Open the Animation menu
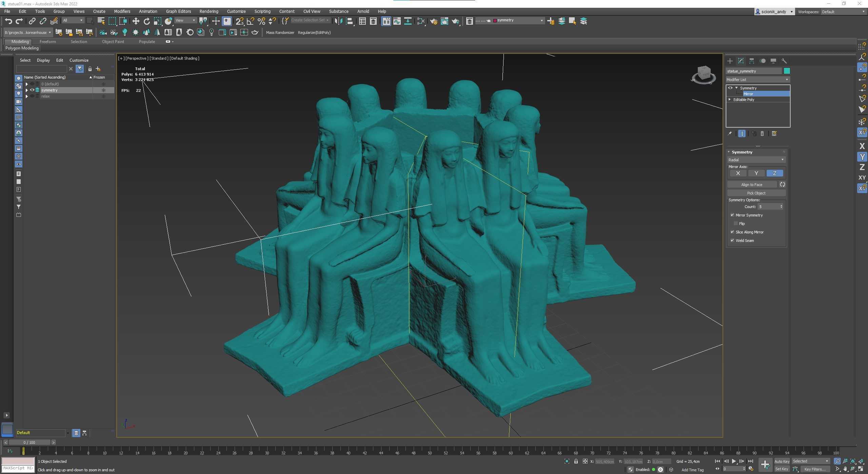This screenshot has height=474, width=868. pos(148,11)
